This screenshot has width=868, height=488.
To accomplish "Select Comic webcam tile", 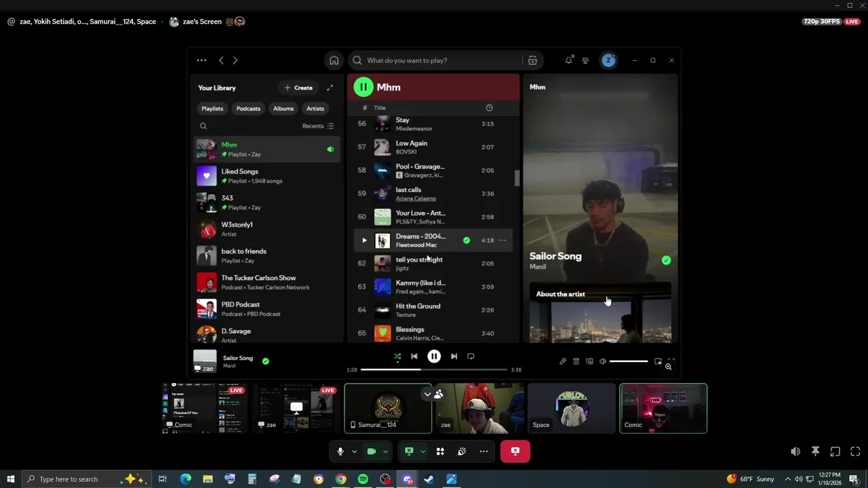I will coord(663,409).
